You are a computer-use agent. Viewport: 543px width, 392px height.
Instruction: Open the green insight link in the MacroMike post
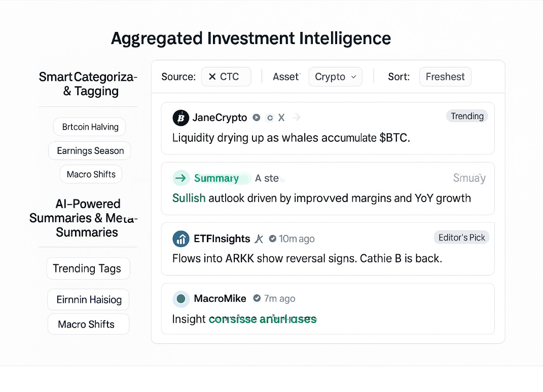263,319
